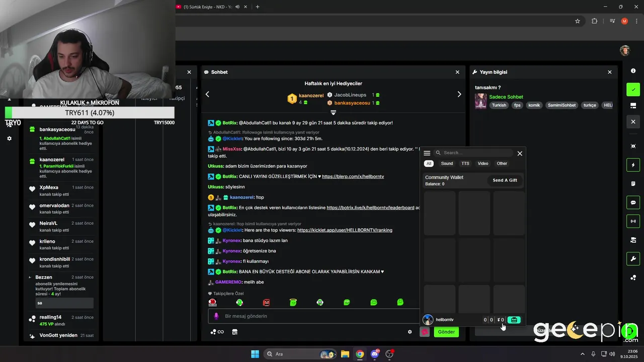Click the stream category thumbnail
This screenshot has width=644, height=362.
[480, 101]
